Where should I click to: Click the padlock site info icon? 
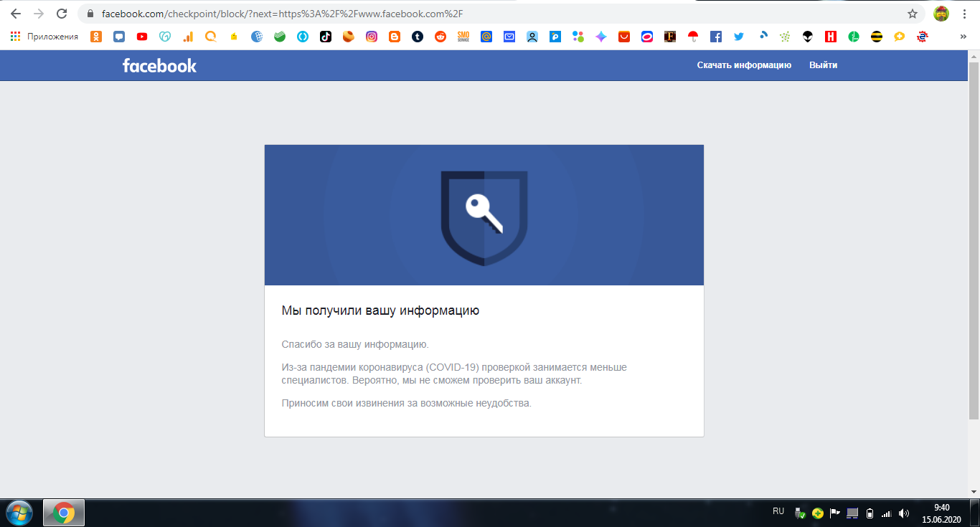coord(90,14)
